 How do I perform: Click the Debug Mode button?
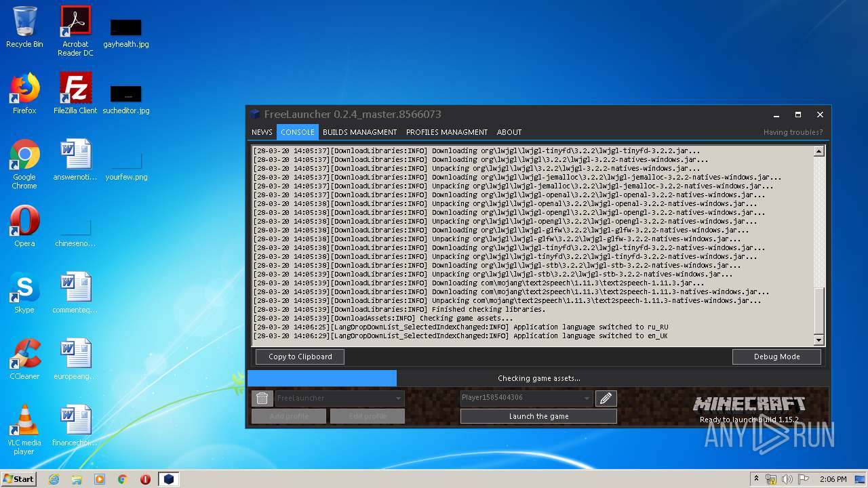(x=776, y=357)
